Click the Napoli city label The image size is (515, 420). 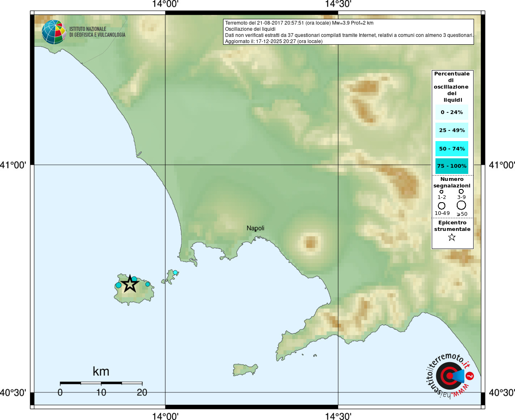(x=255, y=228)
